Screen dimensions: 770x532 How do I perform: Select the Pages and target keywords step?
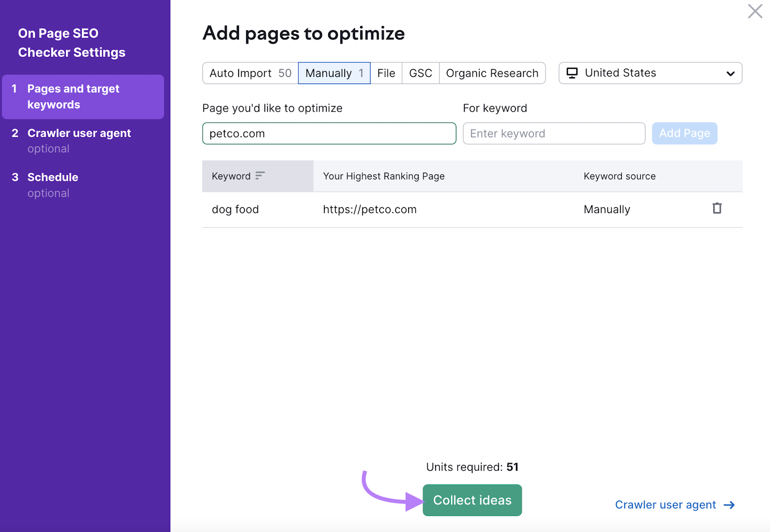coord(73,96)
